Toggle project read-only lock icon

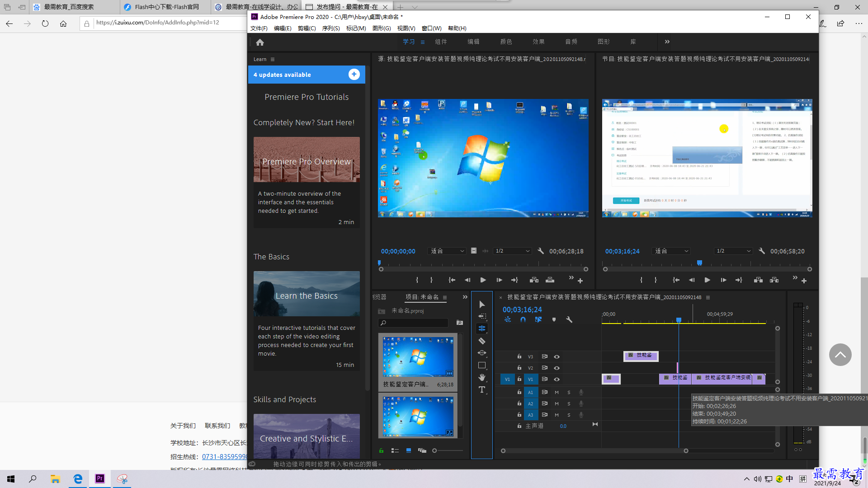tap(381, 450)
